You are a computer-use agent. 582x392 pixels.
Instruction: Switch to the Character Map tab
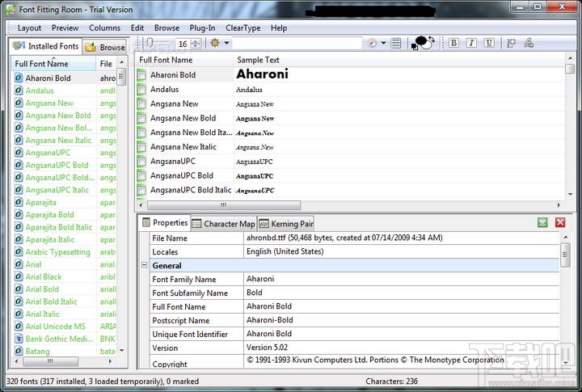click(x=224, y=223)
